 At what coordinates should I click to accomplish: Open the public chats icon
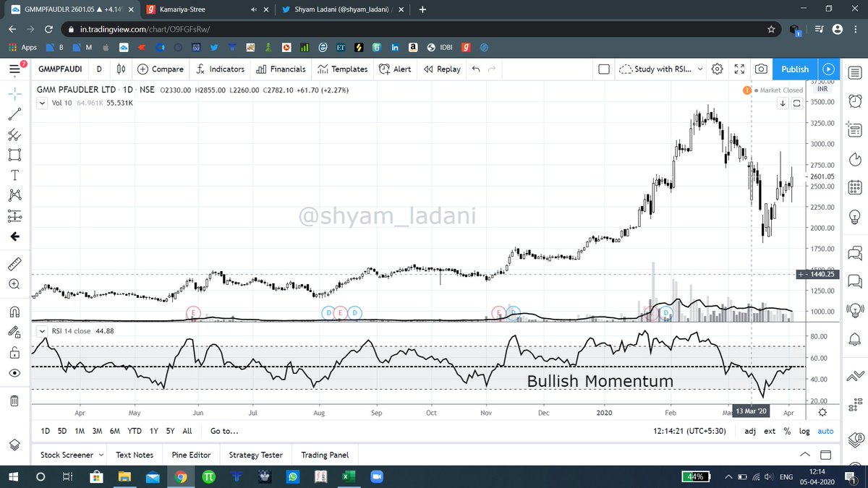854,253
